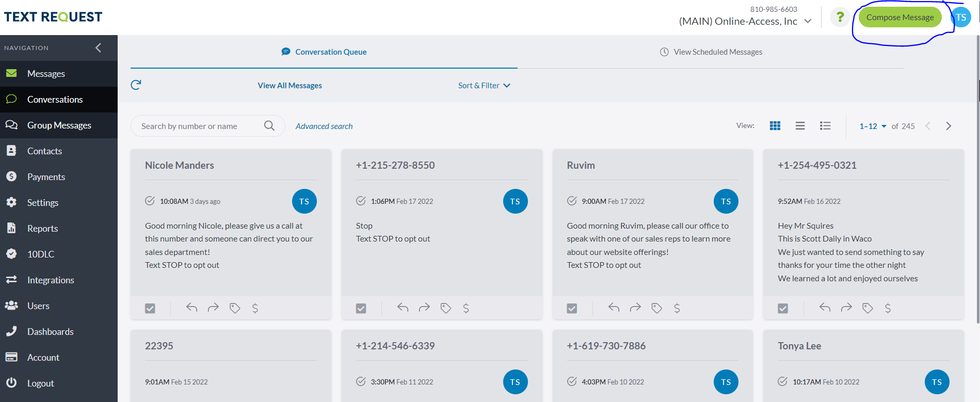Click the refresh conversations icon

tap(136, 85)
